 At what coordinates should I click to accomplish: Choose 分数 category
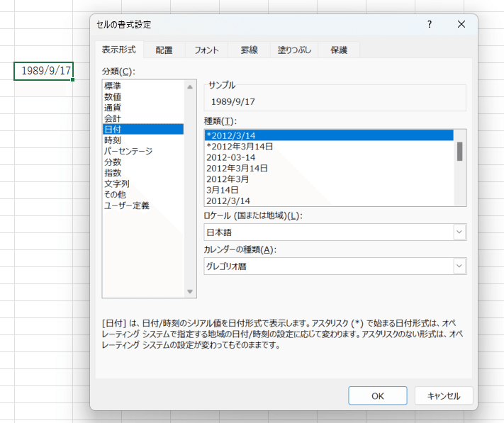[143, 162]
